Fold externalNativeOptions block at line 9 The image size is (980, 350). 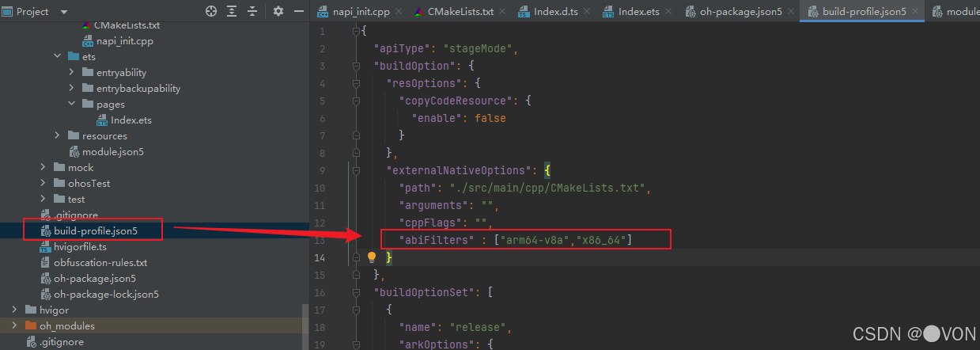tap(356, 170)
